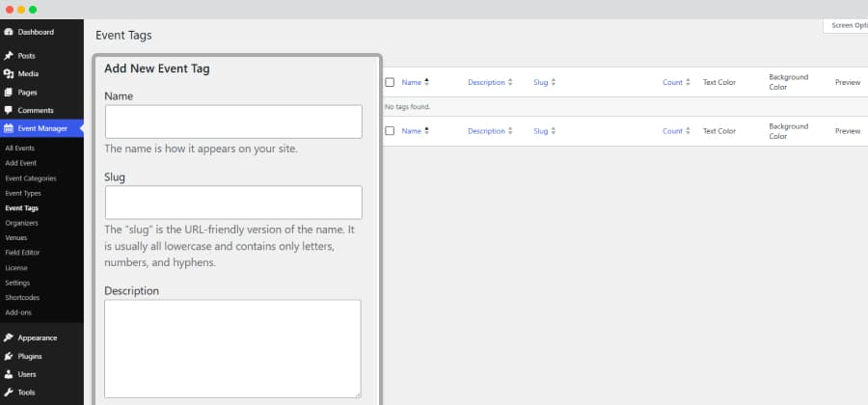Click the 'No tags found.' message
The width and height of the screenshot is (868, 405).
pyautogui.click(x=407, y=107)
